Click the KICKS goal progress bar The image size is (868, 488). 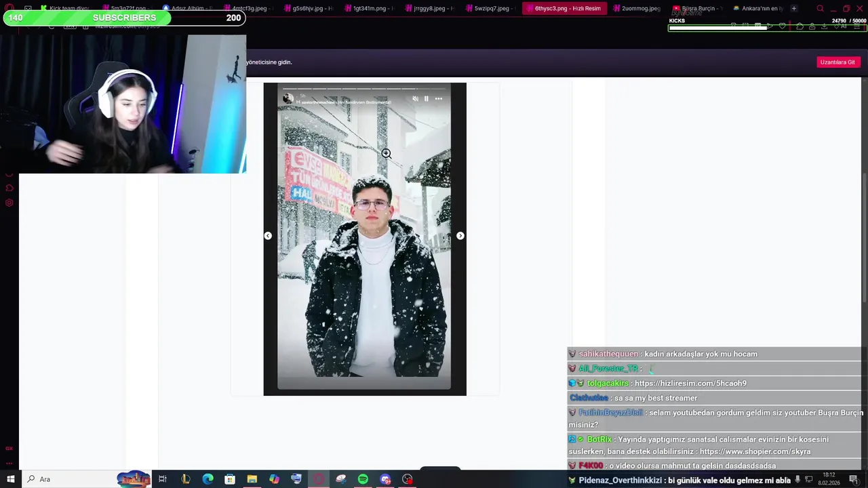(x=767, y=28)
